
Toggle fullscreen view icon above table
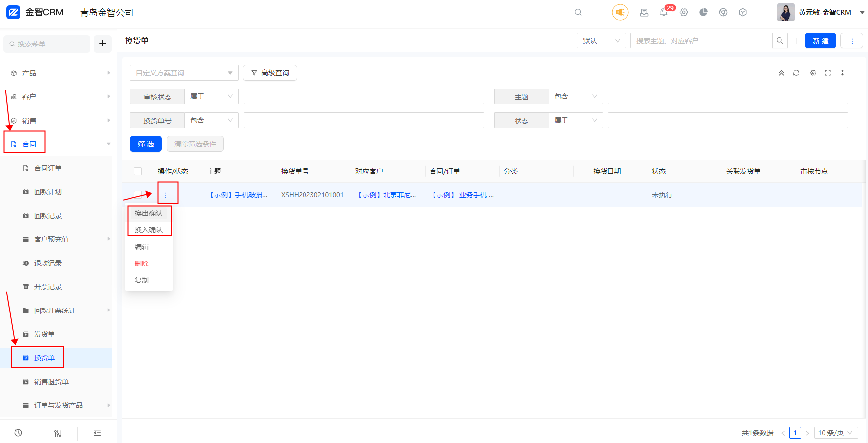point(828,73)
